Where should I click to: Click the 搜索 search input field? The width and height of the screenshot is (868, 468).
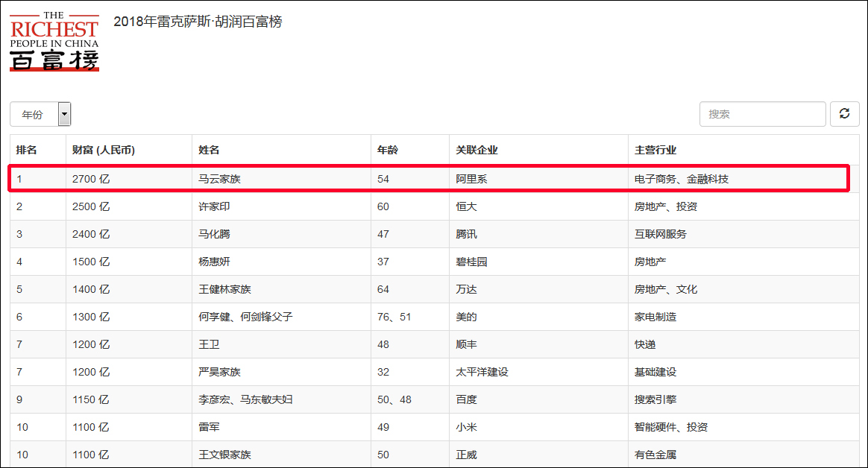pos(762,114)
